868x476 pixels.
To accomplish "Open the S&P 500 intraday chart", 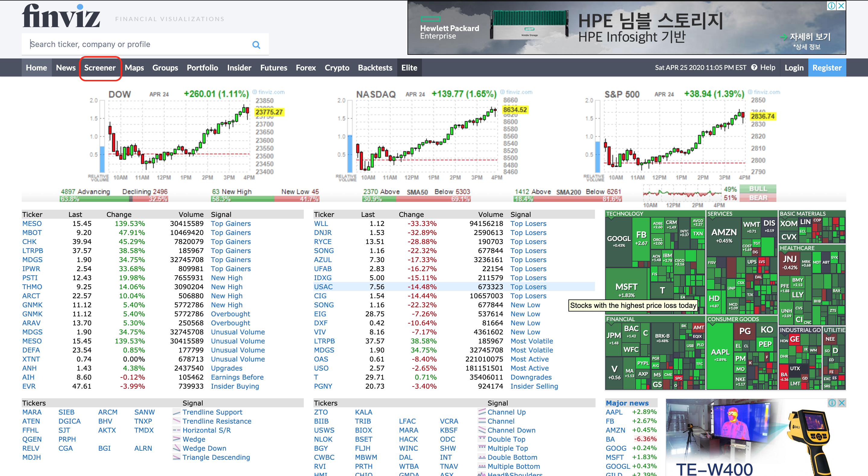I will coord(682,136).
